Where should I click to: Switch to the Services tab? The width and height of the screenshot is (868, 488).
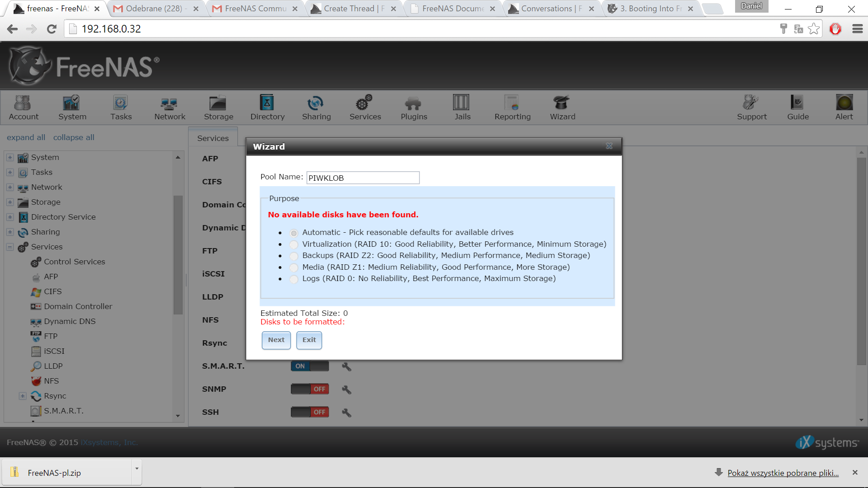coord(213,138)
